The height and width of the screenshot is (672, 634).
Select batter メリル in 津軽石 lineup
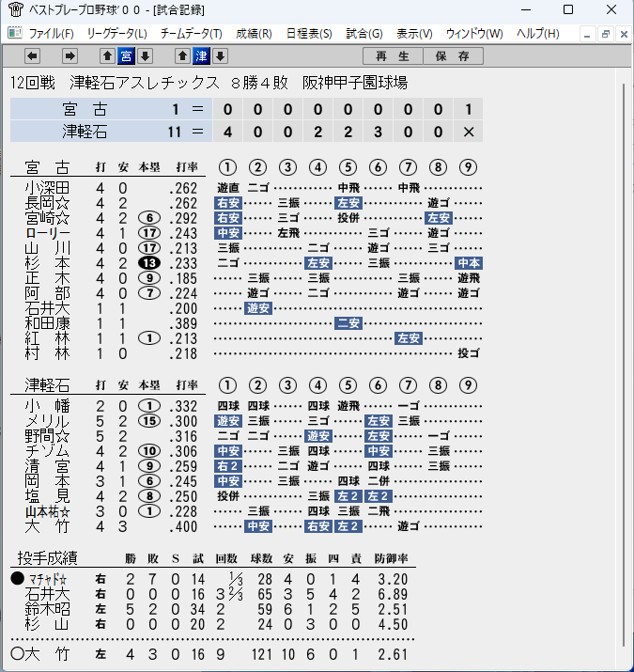point(48,421)
